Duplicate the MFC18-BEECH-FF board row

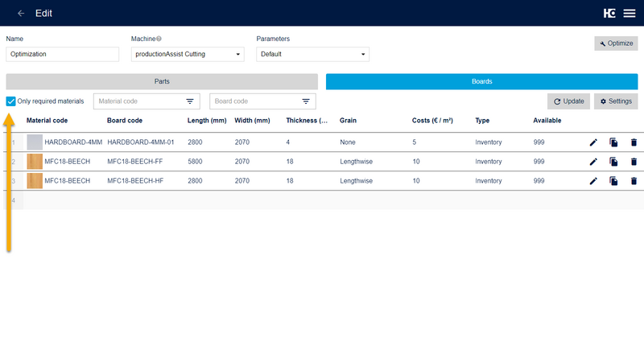[613, 162]
